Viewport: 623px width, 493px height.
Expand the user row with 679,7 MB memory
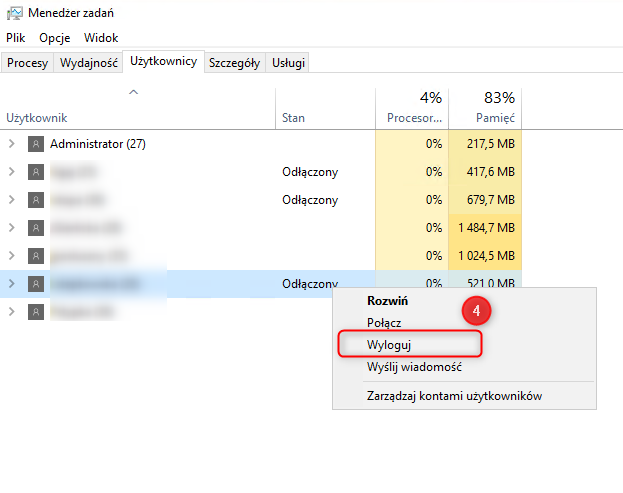click(x=12, y=199)
